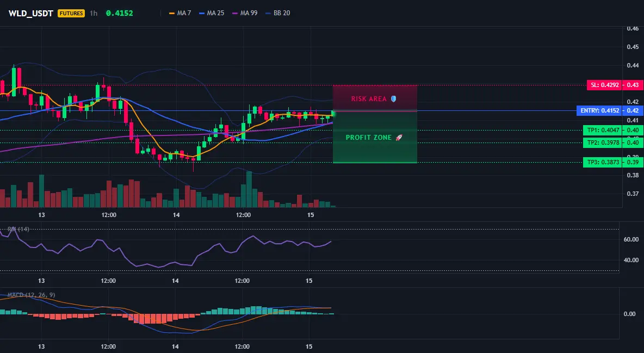
Task: Click date 15 on main chart axis
Action: pyautogui.click(x=311, y=215)
